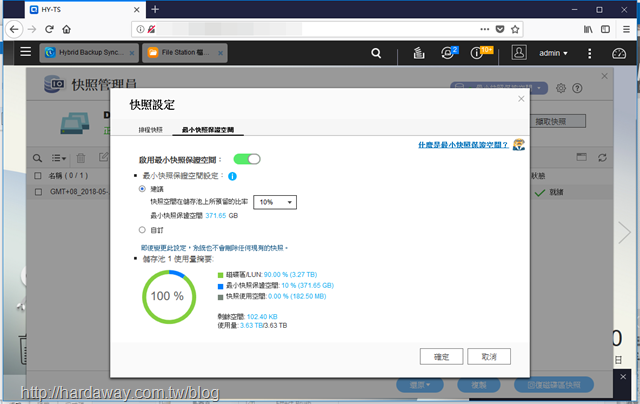Viewport: 640px width, 404px height.
Task: Close the Snapshot Manager window
Action: coord(604,76)
